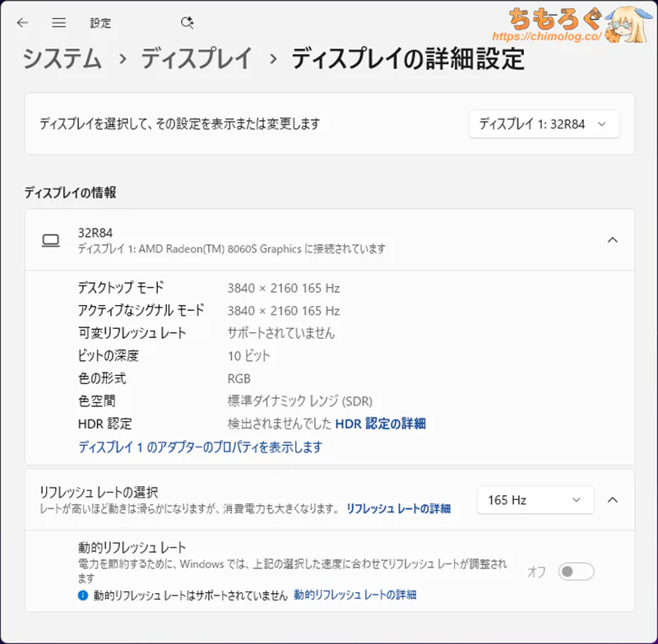This screenshot has width=658, height=644.
Task: Click the ディスプレイの詳細設定 page title
Action: pos(407,59)
